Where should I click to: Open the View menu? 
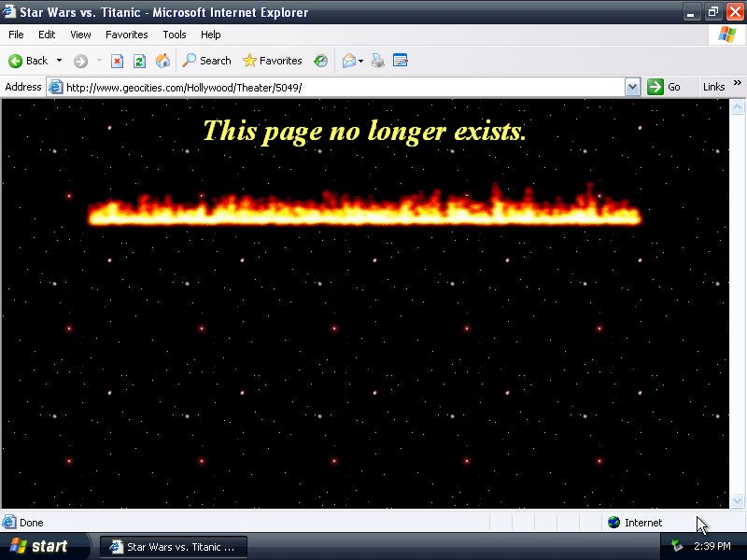pyautogui.click(x=80, y=35)
